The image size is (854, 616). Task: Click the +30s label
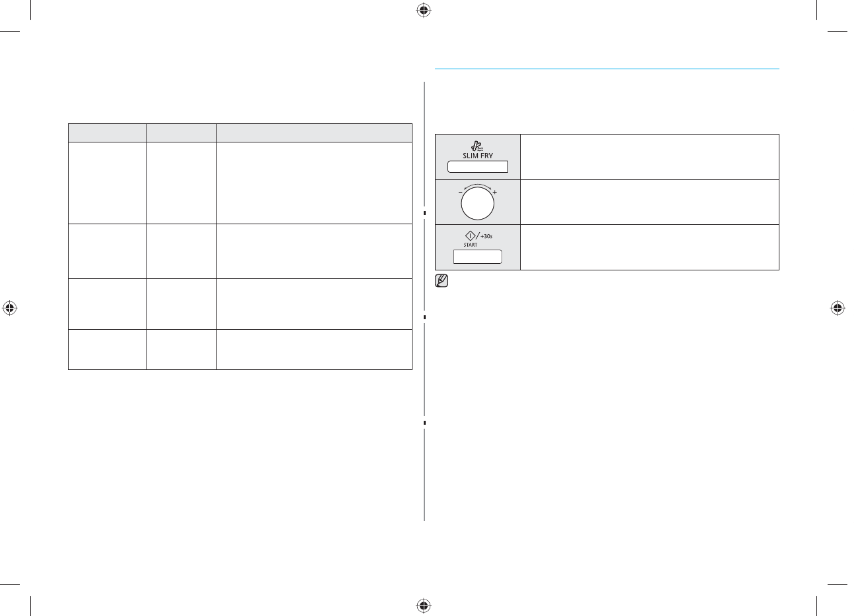click(x=486, y=236)
